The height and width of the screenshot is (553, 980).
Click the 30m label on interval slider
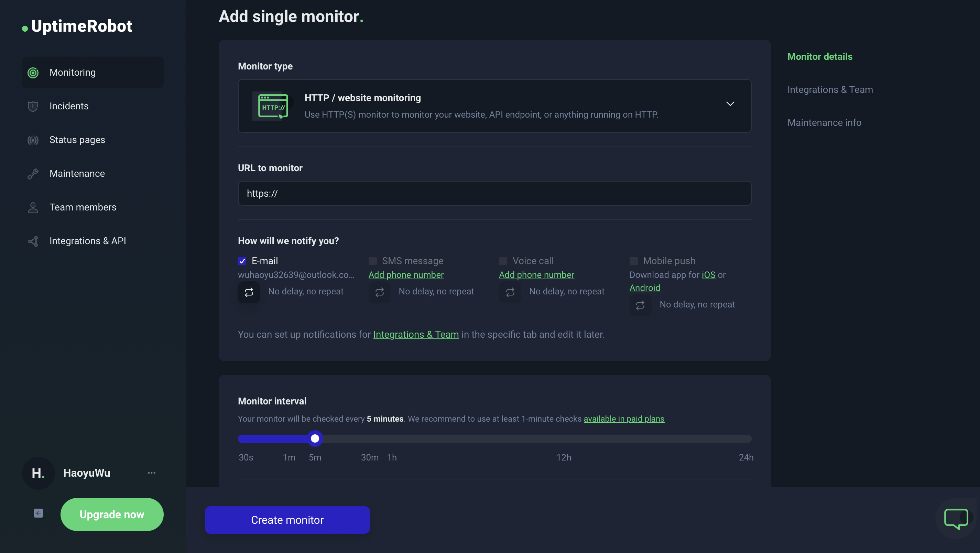(x=370, y=457)
